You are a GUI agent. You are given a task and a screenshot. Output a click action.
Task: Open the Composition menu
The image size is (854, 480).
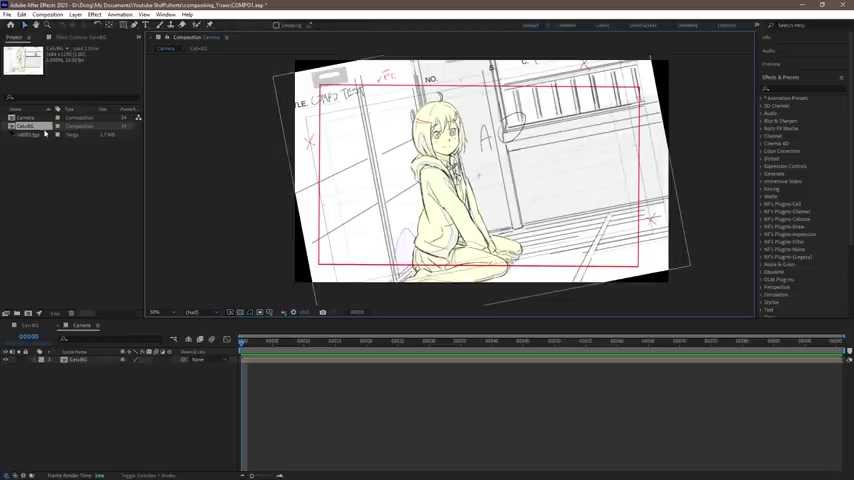(x=47, y=15)
